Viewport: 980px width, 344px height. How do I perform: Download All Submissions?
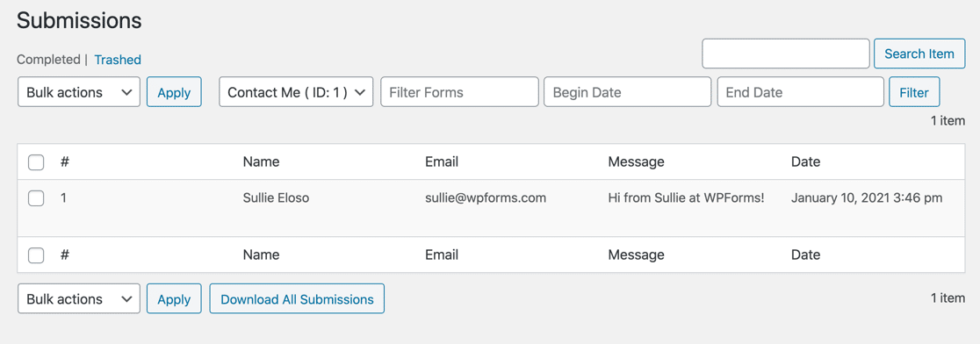(297, 299)
